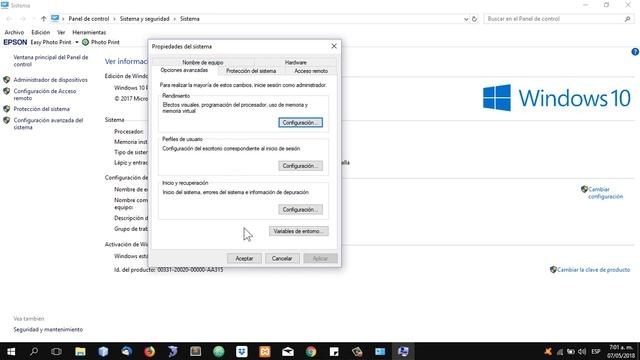Open Inicio y recuperación Configuración button
The width and height of the screenshot is (640, 360).
[x=300, y=209]
